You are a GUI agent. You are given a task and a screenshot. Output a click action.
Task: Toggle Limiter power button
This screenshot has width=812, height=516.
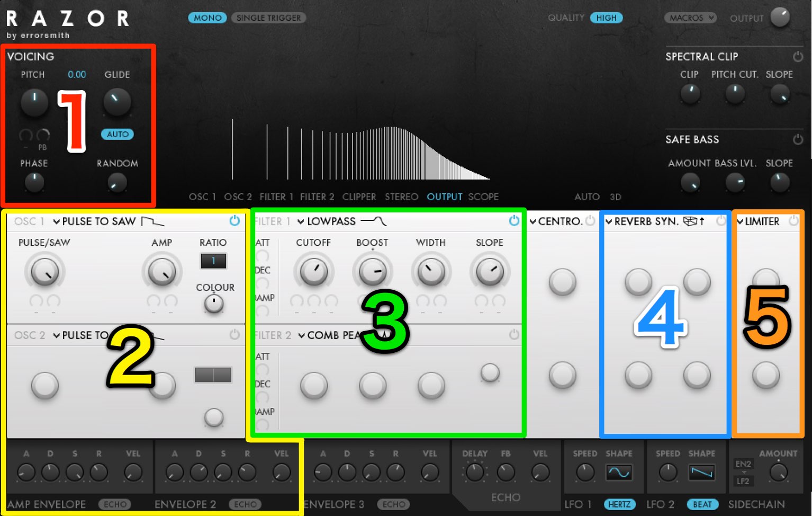[x=793, y=221]
